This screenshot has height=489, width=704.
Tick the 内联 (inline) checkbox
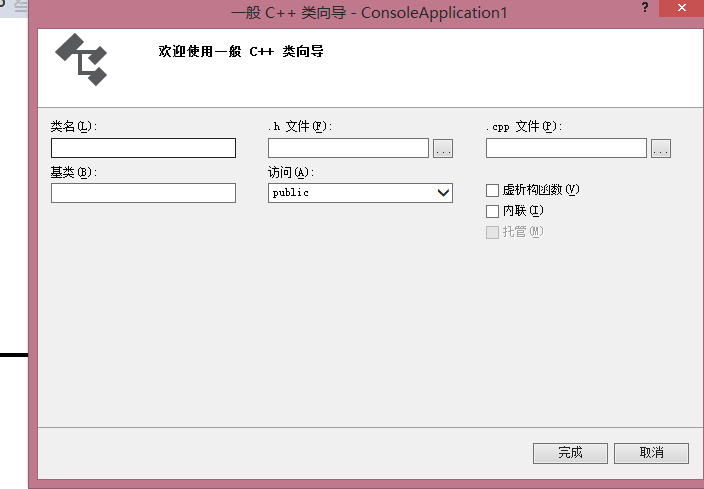(493, 211)
